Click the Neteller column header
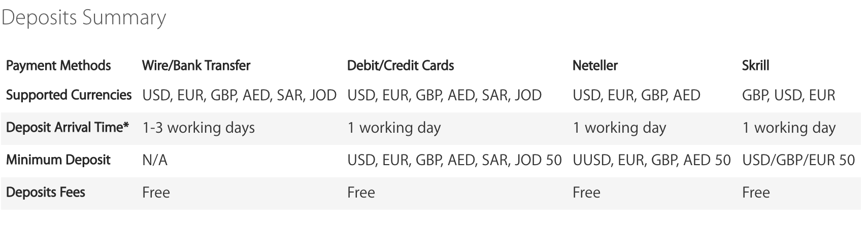Viewport: 868px width, 231px height. coord(595,66)
